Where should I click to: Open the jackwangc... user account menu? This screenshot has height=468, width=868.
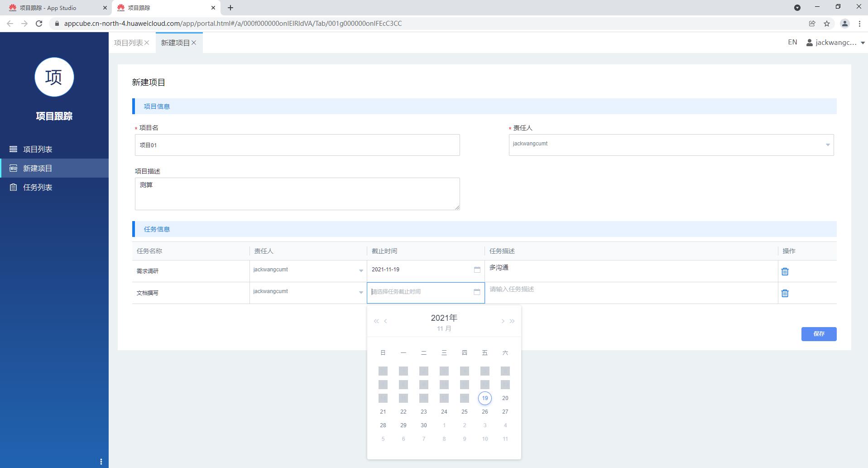(x=835, y=43)
